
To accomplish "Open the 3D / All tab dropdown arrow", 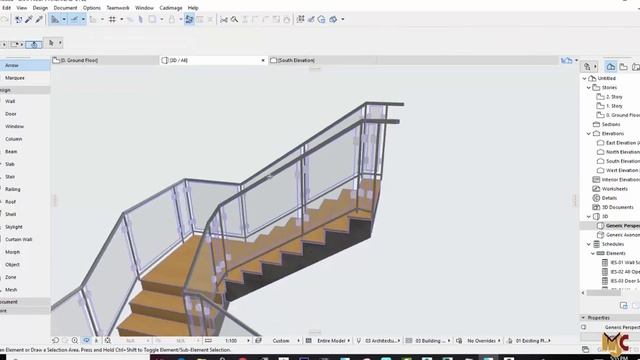I will (263, 60).
